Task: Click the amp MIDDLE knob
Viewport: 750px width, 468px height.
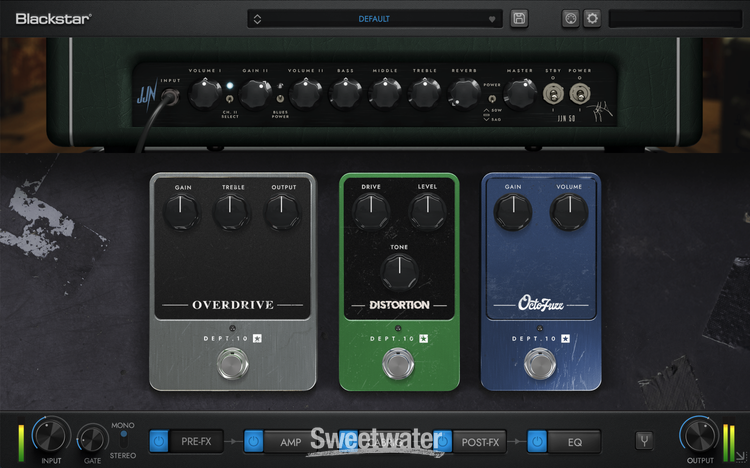Action: click(385, 94)
